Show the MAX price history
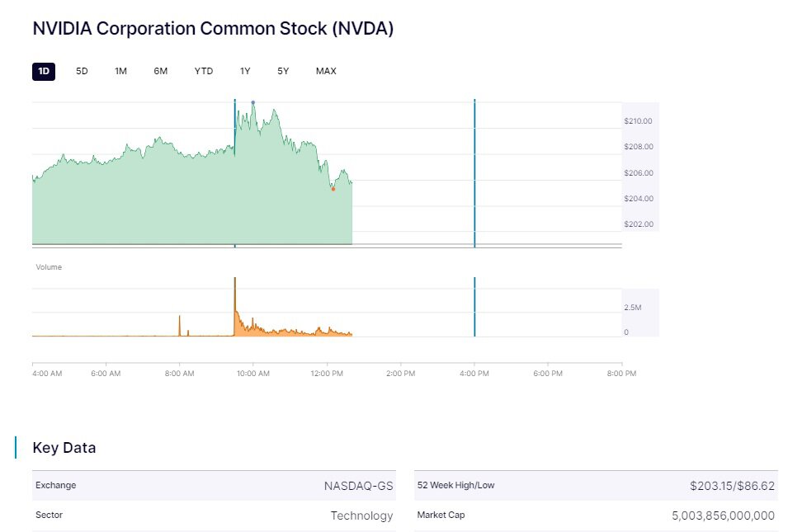Viewport: 788px width, 532px height. click(326, 71)
